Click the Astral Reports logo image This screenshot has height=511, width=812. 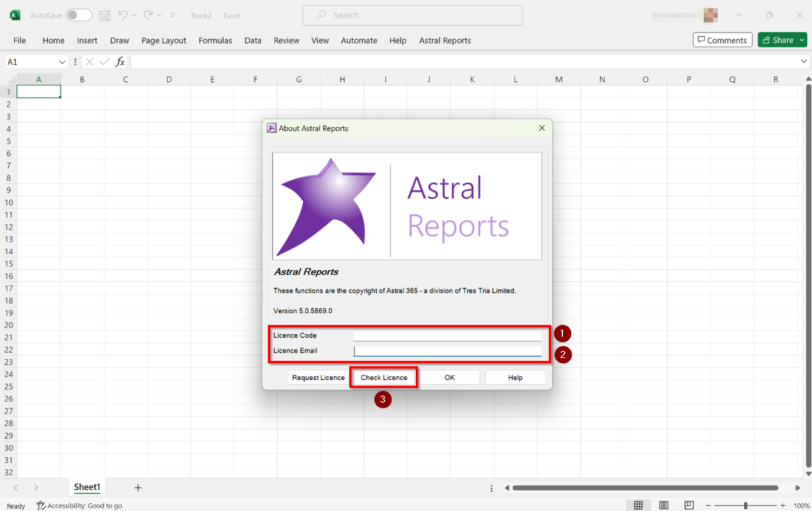pos(407,206)
